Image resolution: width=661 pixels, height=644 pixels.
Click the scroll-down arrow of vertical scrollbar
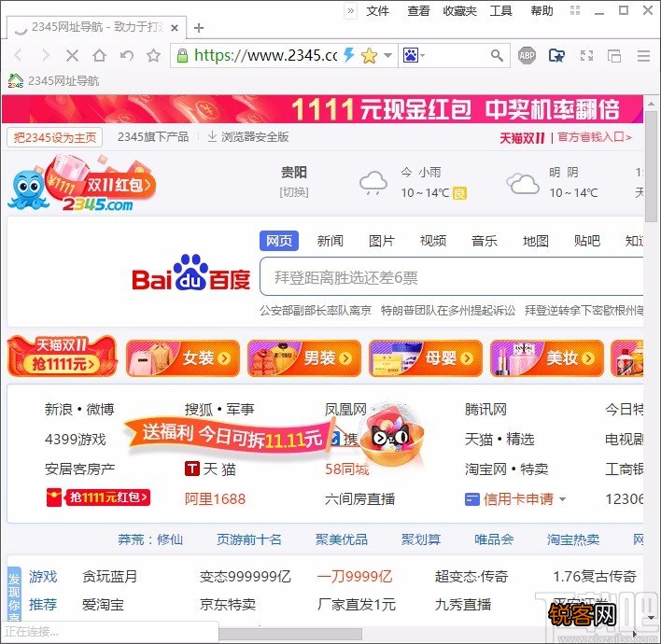652,618
